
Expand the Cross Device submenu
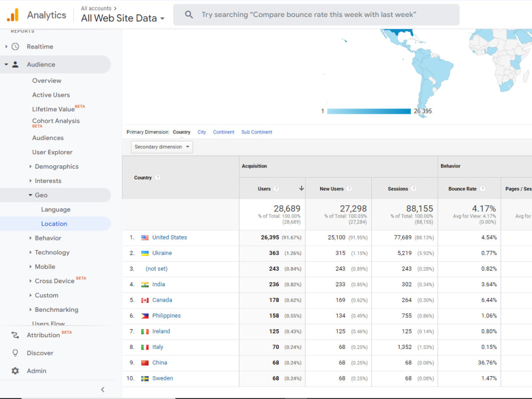pos(30,281)
